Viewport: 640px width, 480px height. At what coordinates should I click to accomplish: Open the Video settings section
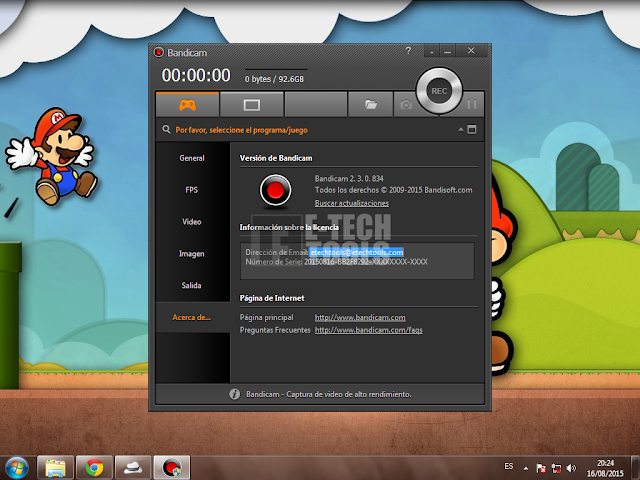point(191,222)
